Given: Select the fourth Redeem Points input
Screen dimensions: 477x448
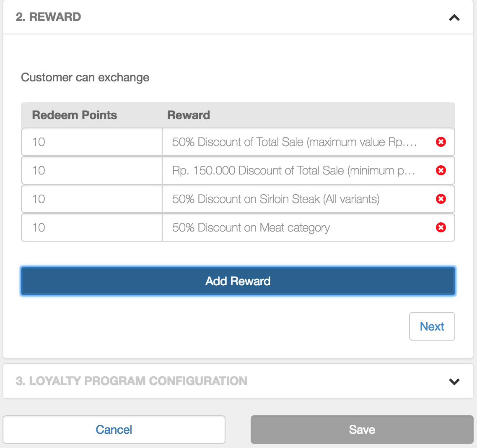Looking at the screenshot, I should [x=91, y=227].
